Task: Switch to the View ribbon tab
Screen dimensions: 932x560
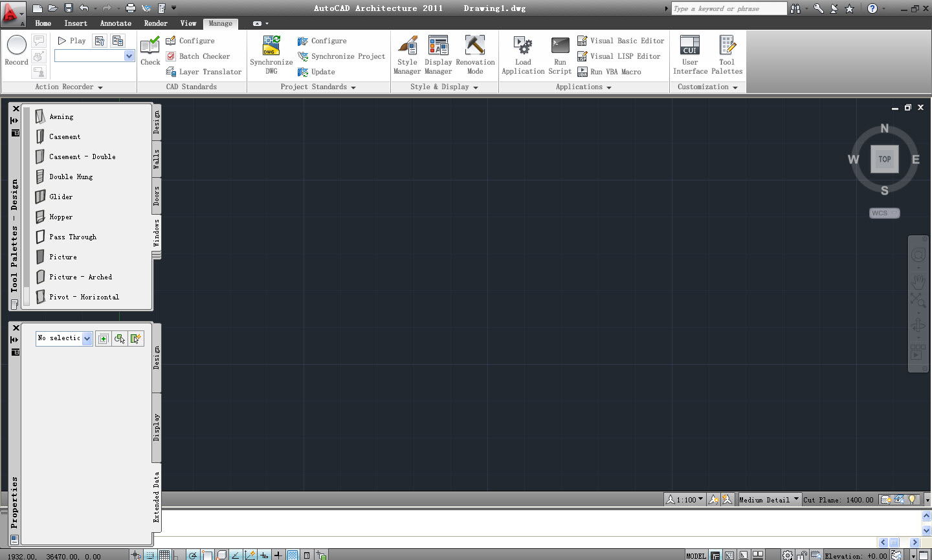Action: pyautogui.click(x=188, y=23)
